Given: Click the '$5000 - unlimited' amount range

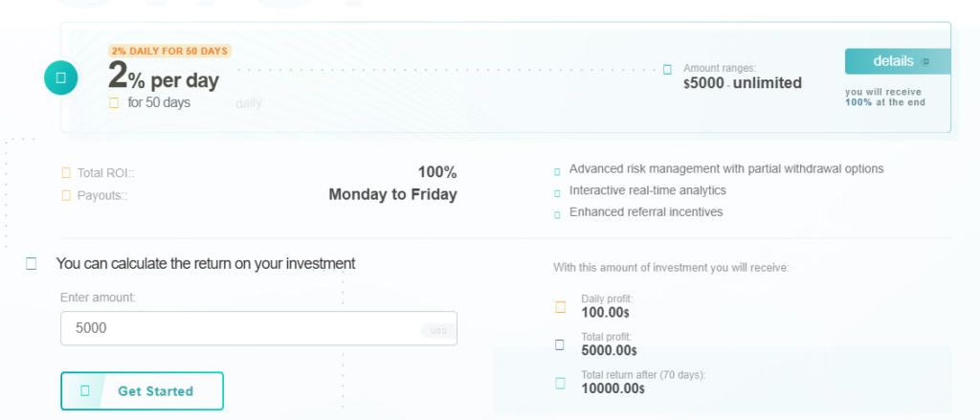Looking at the screenshot, I should click(743, 83).
